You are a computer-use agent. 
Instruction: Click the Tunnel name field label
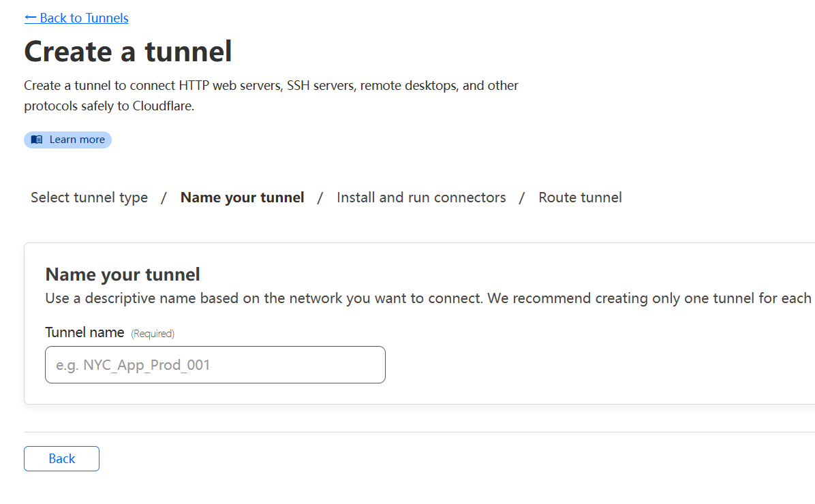click(x=84, y=332)
